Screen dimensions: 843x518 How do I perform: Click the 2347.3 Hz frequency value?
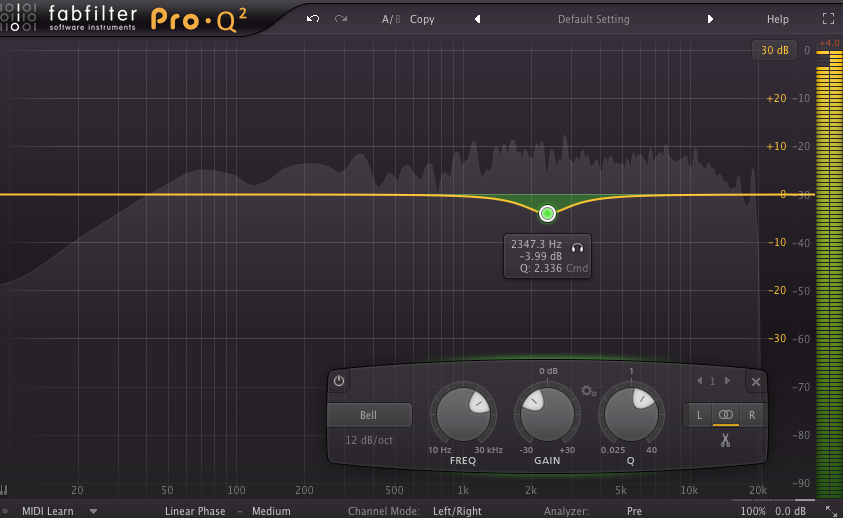coord(536,244)
